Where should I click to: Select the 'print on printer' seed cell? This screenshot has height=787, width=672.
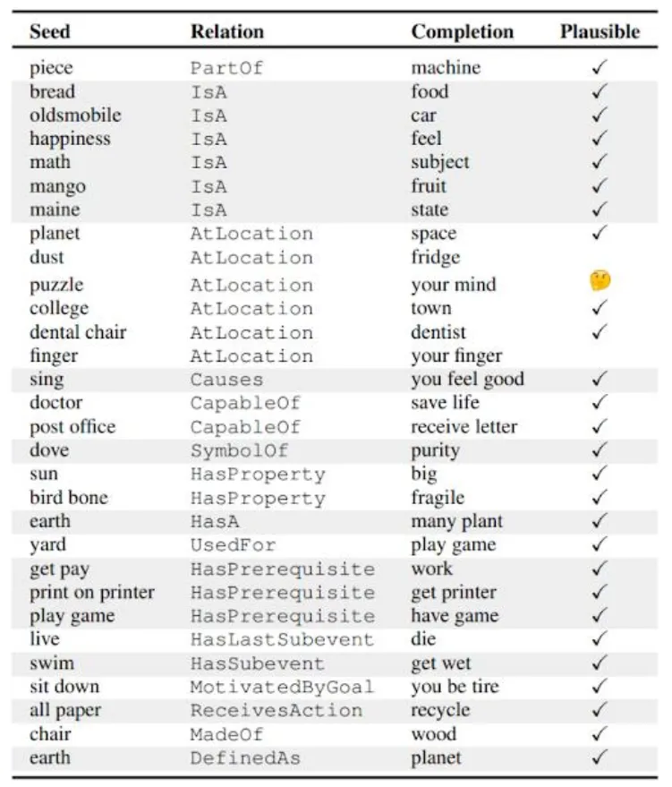(x=92, y=592)
